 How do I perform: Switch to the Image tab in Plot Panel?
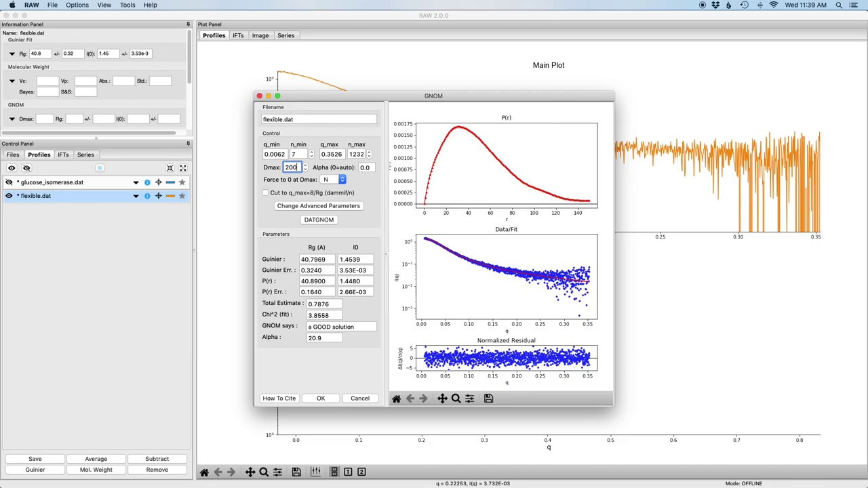pyautogui.click(x=260, y=35)
